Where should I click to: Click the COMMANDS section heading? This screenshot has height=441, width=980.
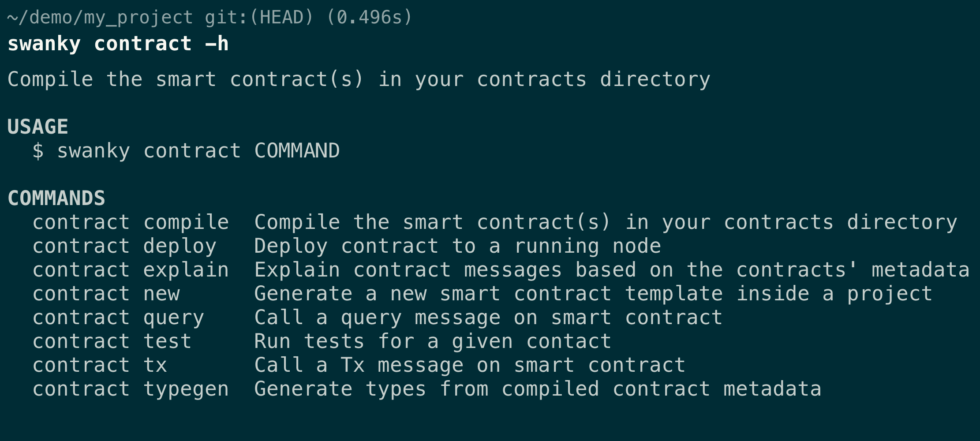[56, 198]
